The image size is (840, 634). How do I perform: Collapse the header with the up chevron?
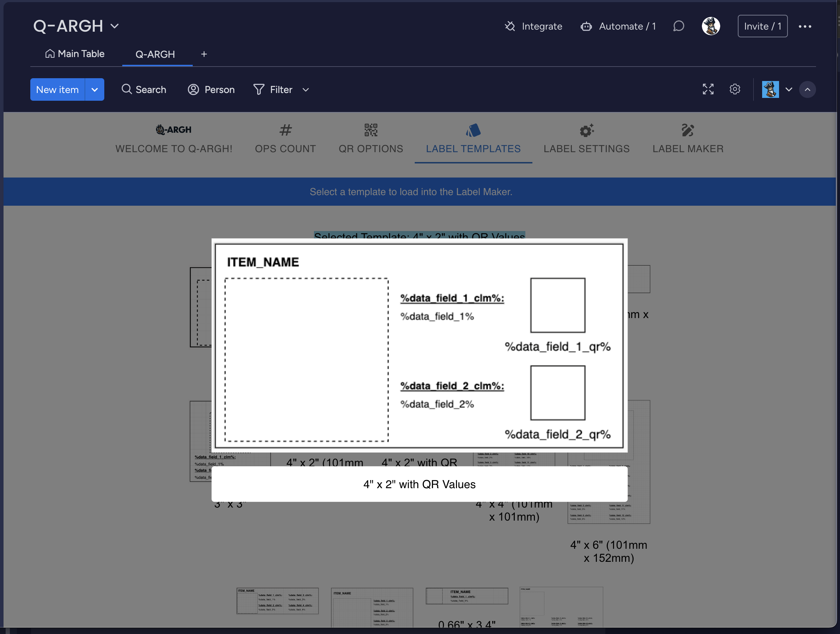[x=807, y=89]
